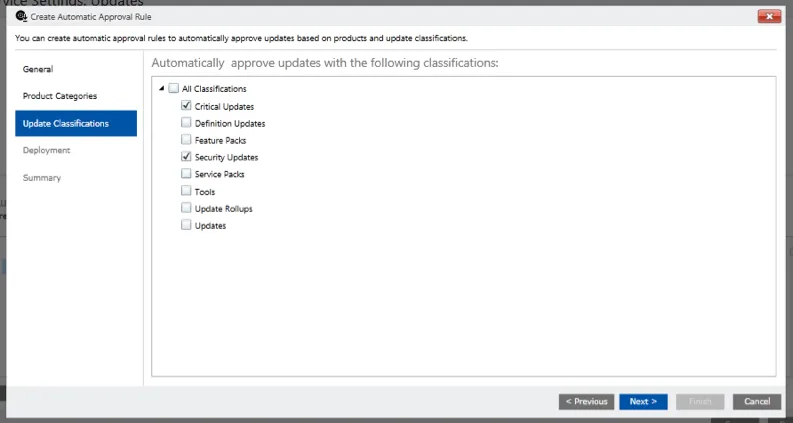Select the Critical Updates label
Image resolution: width=793 pixels, height=423 pixels.
tap(224, 107)
